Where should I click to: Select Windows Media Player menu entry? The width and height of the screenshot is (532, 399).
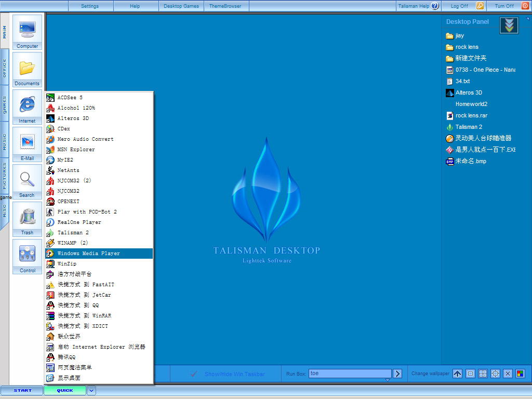tap(99, 254)
